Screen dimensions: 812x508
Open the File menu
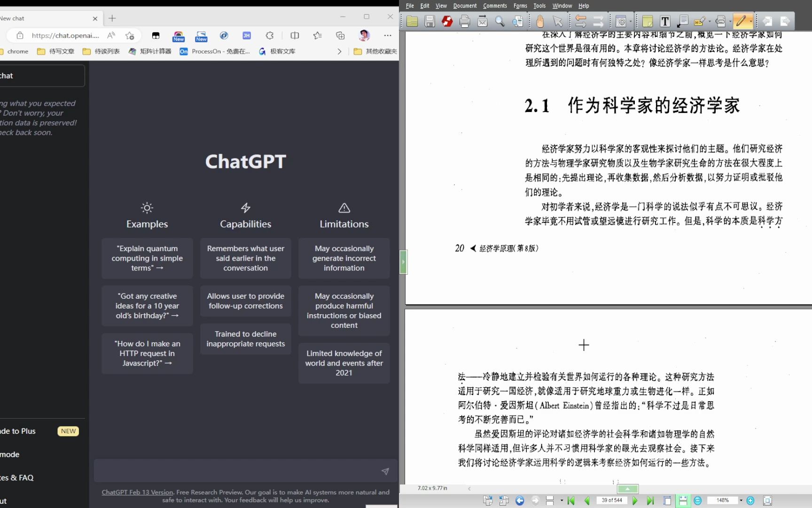(x=410, y=6)
